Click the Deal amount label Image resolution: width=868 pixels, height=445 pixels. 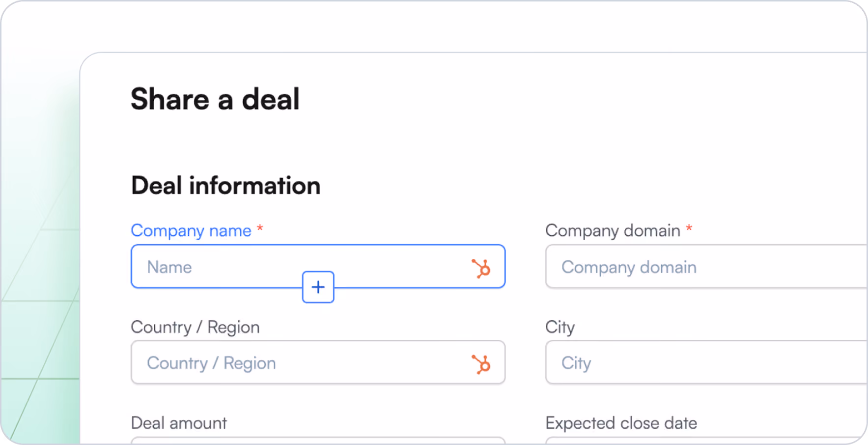point(179,423)
